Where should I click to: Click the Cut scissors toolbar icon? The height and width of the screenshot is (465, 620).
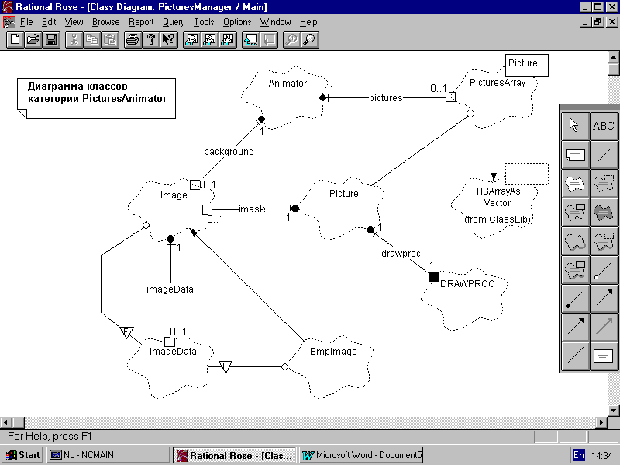click(74, 40)
